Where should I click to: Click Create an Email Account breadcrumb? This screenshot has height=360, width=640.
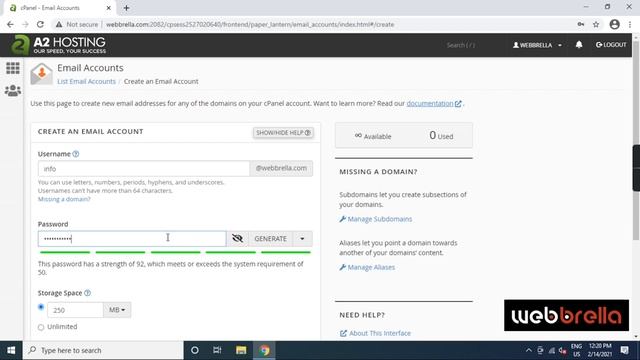(161, 81)
